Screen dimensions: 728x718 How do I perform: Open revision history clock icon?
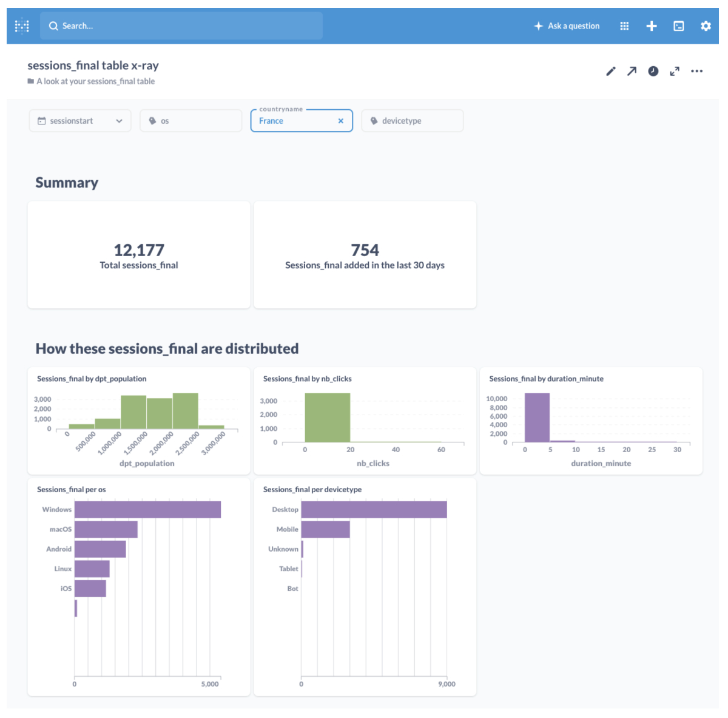click(x=653, y=72)
